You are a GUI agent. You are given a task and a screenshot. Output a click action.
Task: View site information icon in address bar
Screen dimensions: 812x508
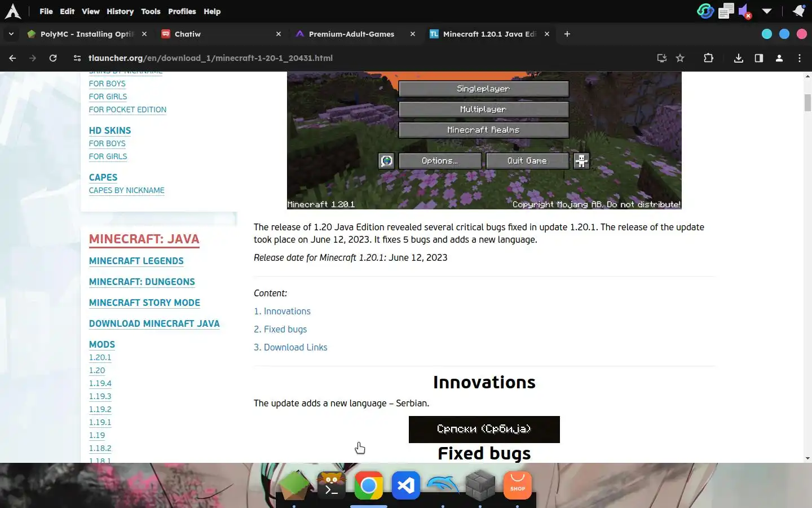point(77,58)
